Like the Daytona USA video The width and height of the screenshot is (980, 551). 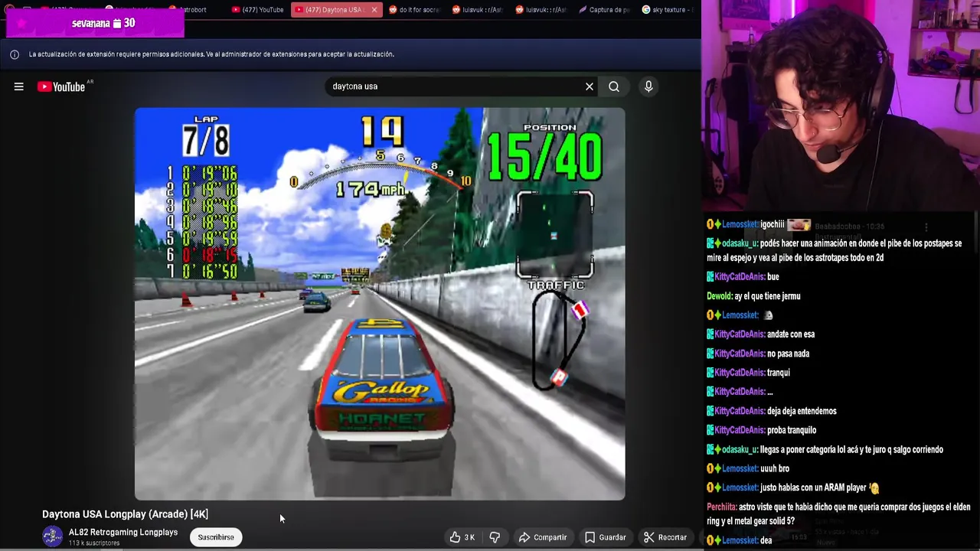[462, 537]
